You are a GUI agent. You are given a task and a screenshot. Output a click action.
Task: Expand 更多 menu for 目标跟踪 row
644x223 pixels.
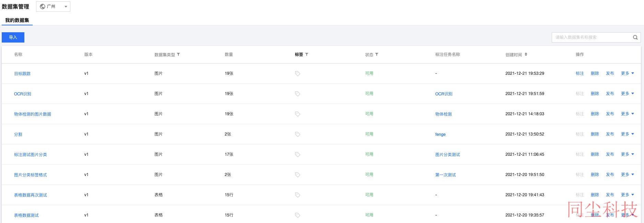(628, 73)
